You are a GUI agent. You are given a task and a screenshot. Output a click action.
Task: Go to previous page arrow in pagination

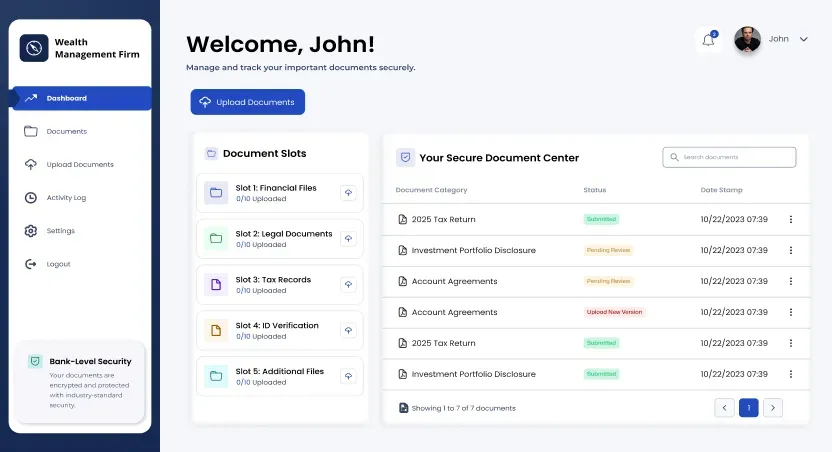coord(724,407)
